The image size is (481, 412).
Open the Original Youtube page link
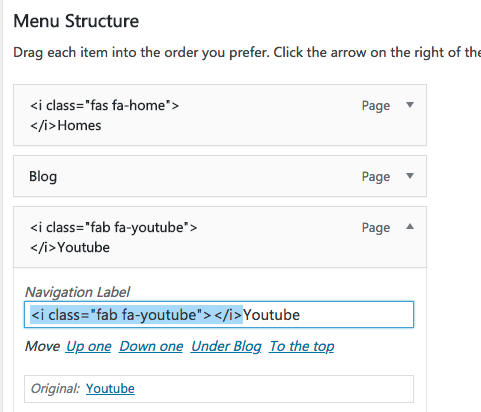click(x=110, y=389)
